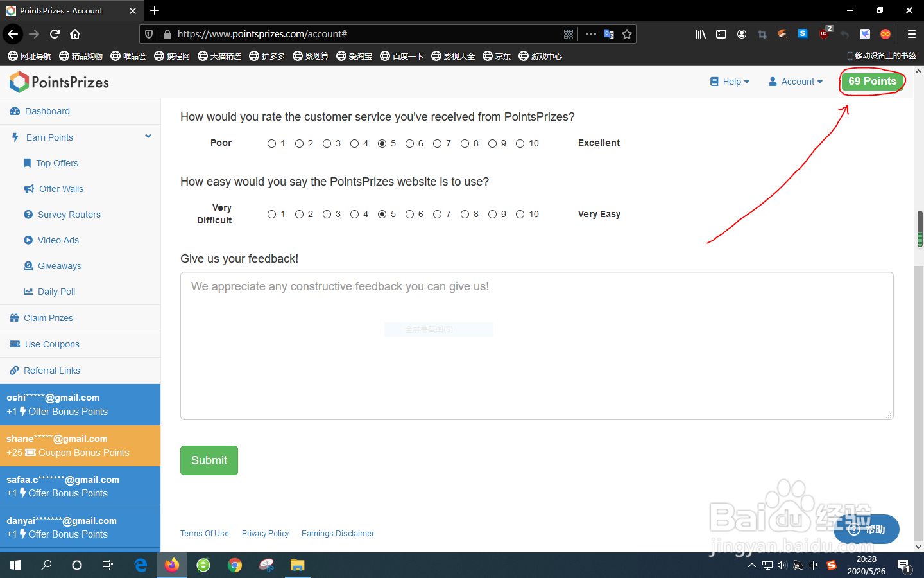Bookmark this page with the star icon
Image resolution: width=924 pixels, height=578 pixels.
point(627,34)
